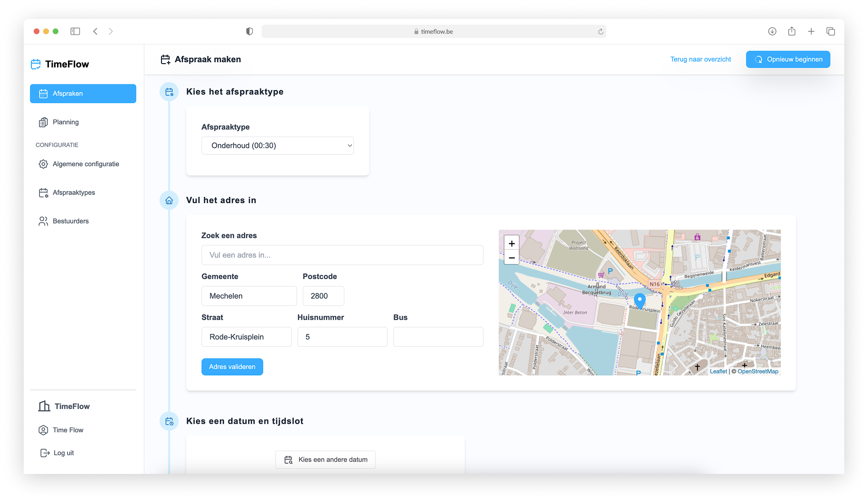Select the Afspraken calendar icon in sidebar
Viewport: 868px width, 501px height.
click(43, 93)
